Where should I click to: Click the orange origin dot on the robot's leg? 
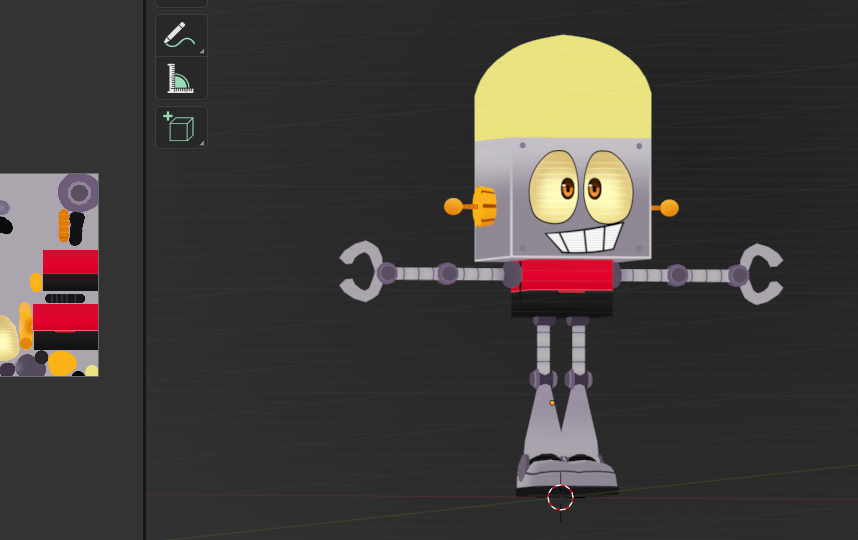552,403
